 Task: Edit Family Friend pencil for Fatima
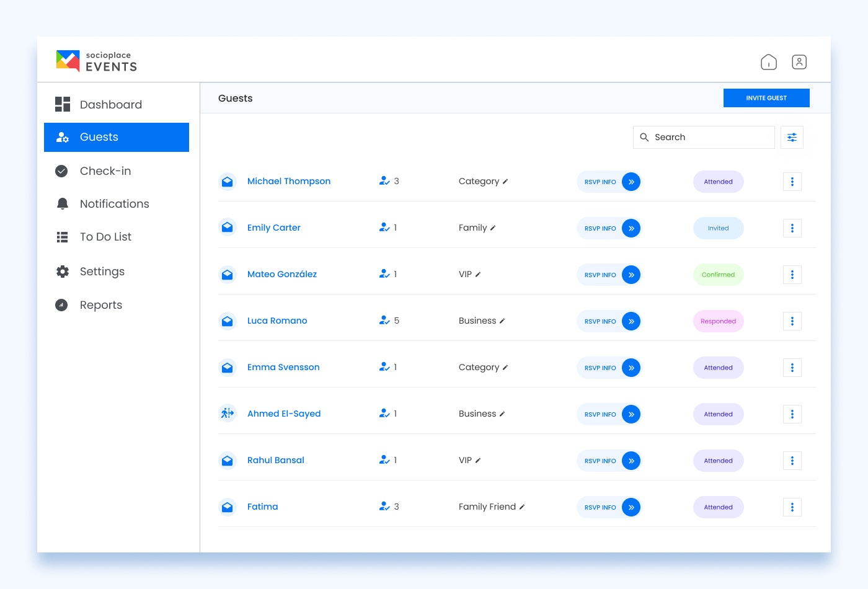tap(522, 507)
